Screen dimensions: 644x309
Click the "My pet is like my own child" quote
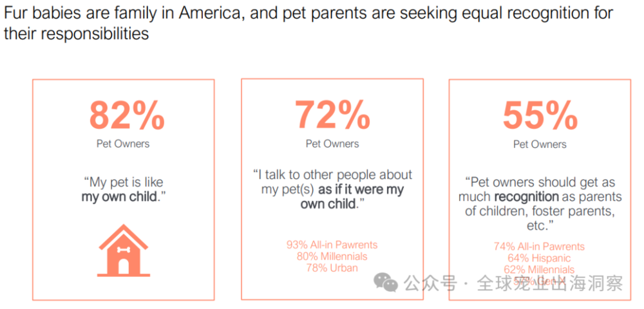(x=123, y=189)
